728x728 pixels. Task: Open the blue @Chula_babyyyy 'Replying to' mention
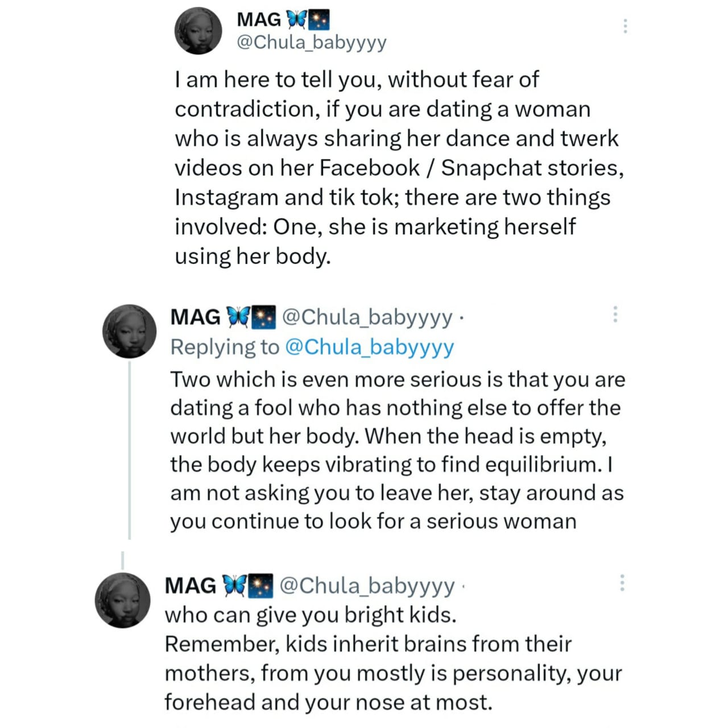pos(369,347)
